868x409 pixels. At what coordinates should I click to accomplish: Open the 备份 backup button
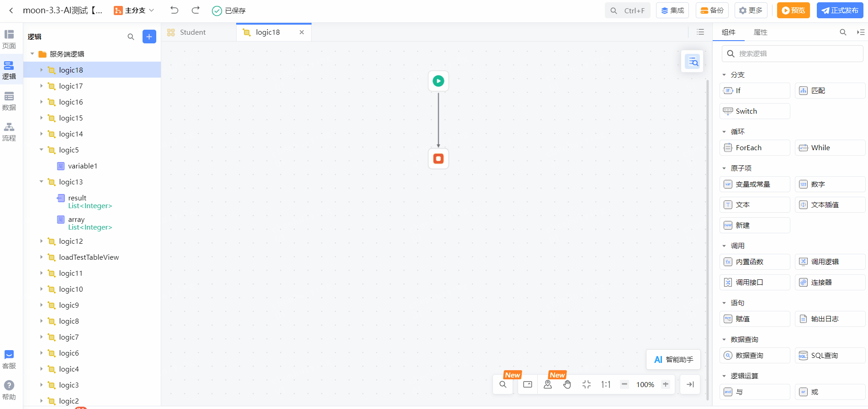[x=712, y=10]
